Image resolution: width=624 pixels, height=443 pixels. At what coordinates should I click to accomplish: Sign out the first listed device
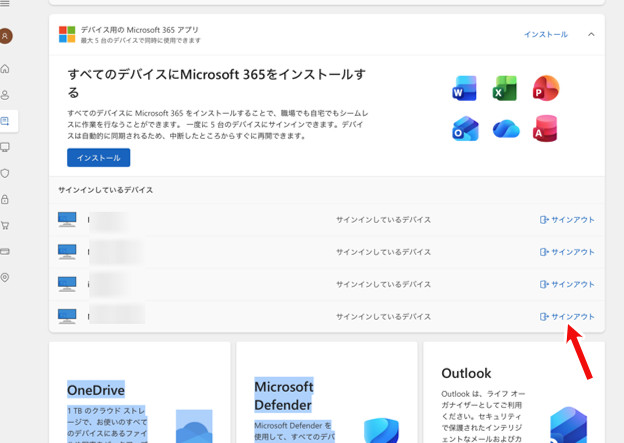tap(567, 220)
